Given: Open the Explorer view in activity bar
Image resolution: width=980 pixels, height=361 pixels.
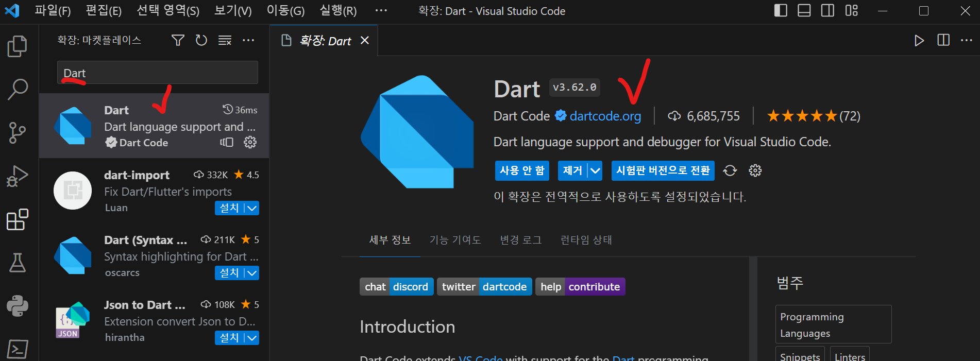Looking at the screenshot, I should point(18,46).
